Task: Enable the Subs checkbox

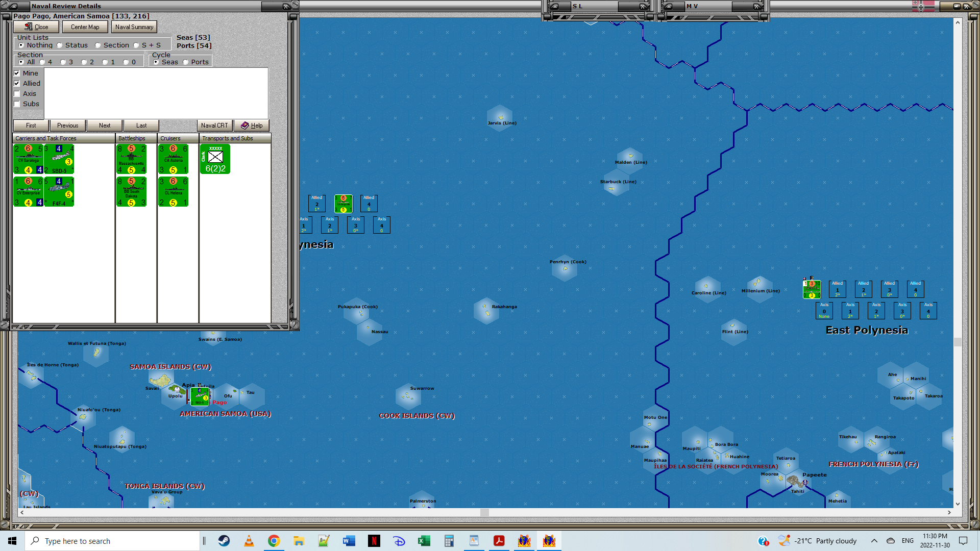Action: point(17,104)
